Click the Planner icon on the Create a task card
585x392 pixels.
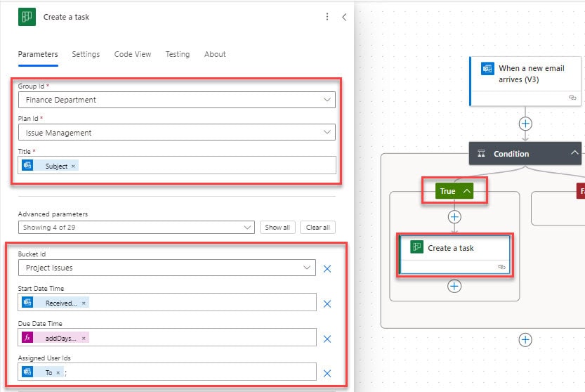tap(416, 247)
